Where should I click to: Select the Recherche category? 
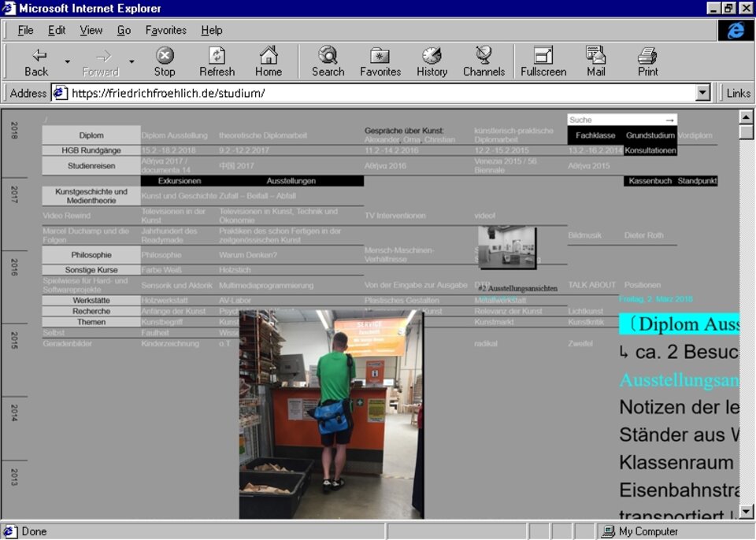point(91,311)
